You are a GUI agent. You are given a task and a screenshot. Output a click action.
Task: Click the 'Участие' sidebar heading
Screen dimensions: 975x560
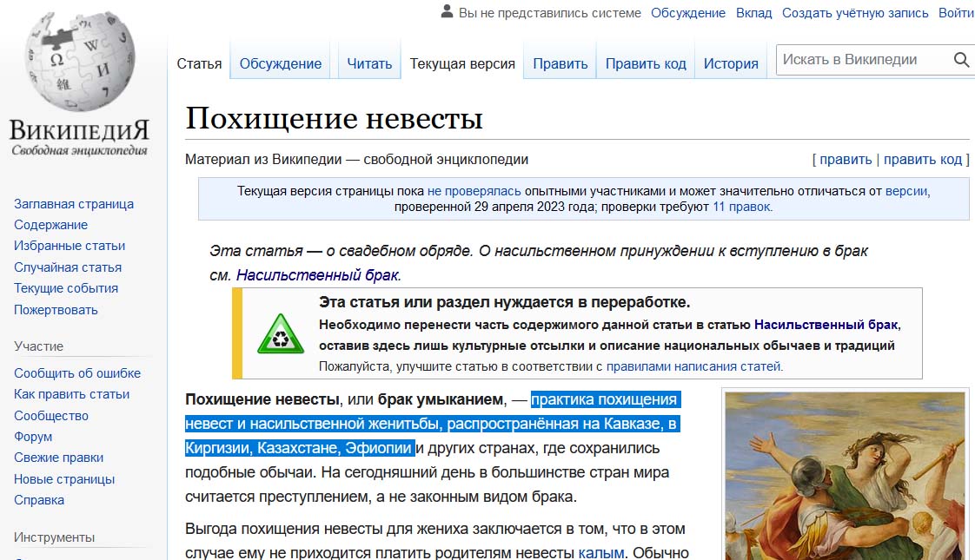click(x=38, y=346)
